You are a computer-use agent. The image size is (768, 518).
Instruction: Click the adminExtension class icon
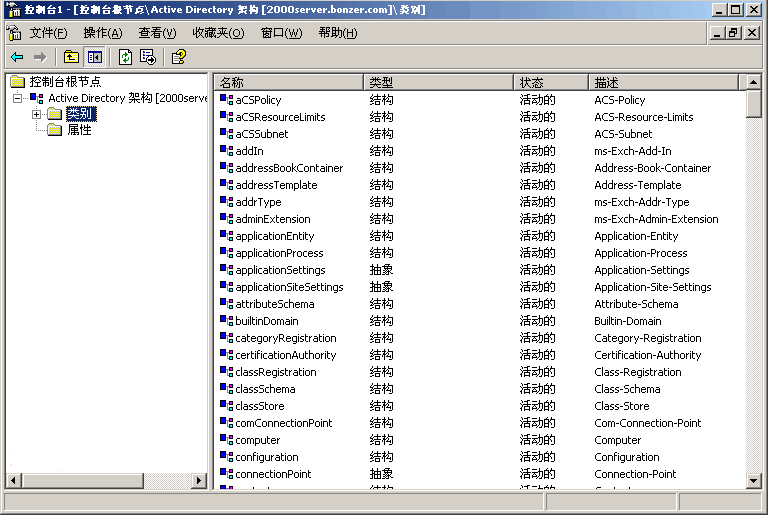(226, 219)
